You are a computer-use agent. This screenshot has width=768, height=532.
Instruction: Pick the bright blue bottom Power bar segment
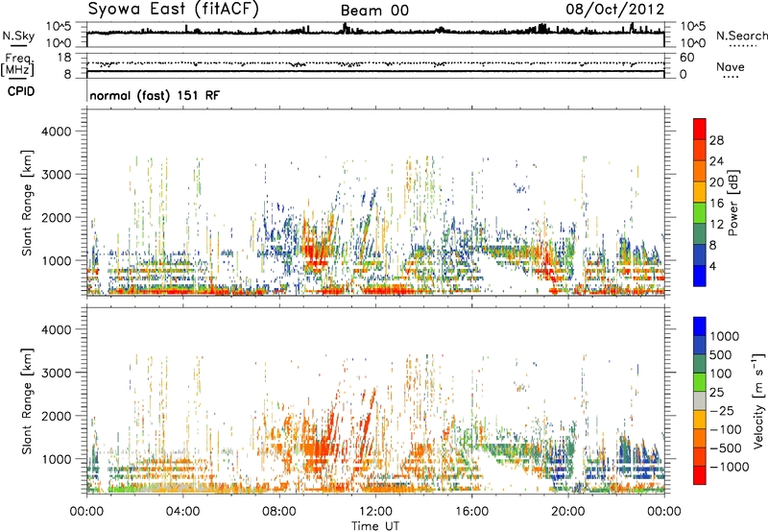pos(700,277)
